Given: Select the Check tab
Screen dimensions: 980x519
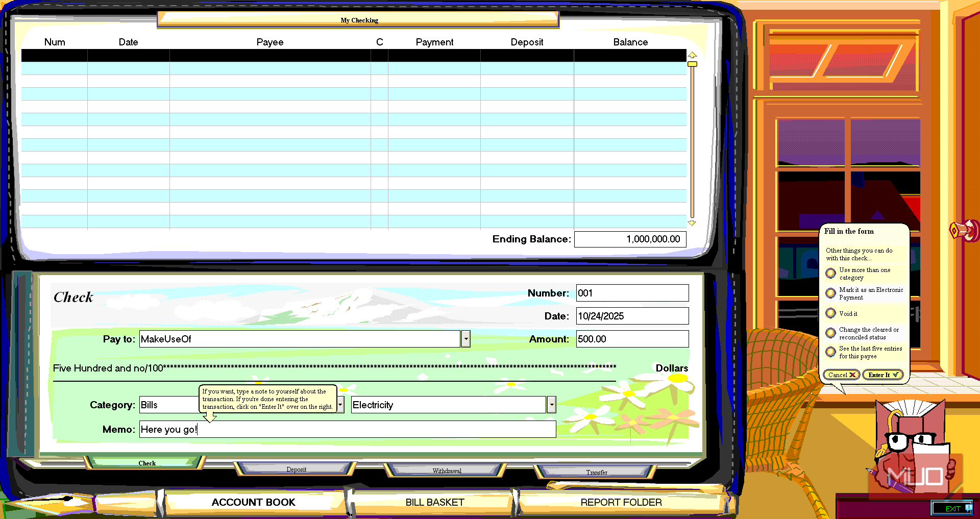Looking at the screenshot, I should tap(147, 463).
